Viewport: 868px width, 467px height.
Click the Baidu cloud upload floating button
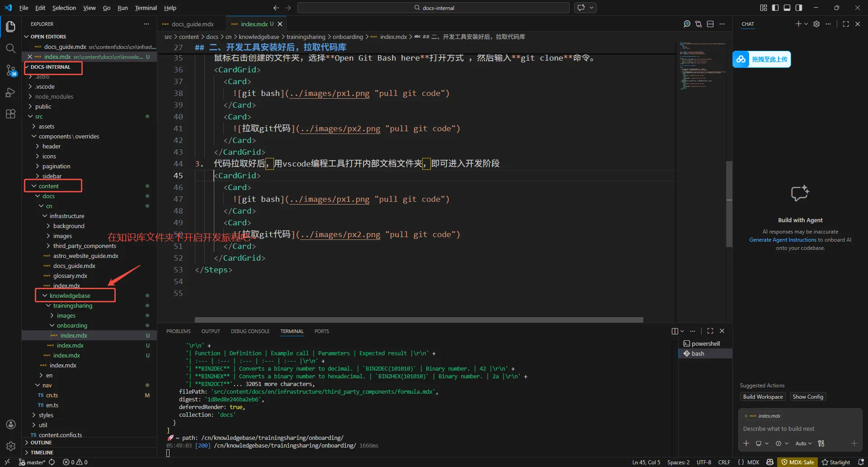point(762,59)
